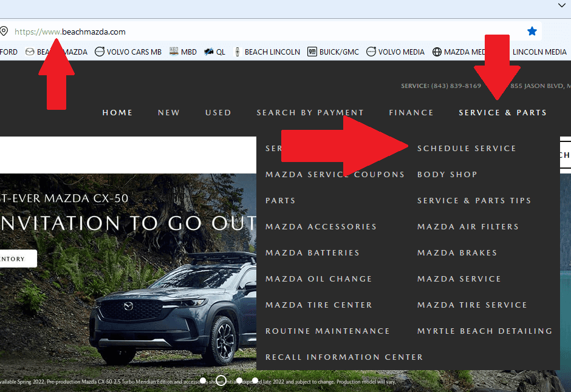Open Myrtle Beach Detailing page
The image size is (571, 392).
click(x=485, y=331)
